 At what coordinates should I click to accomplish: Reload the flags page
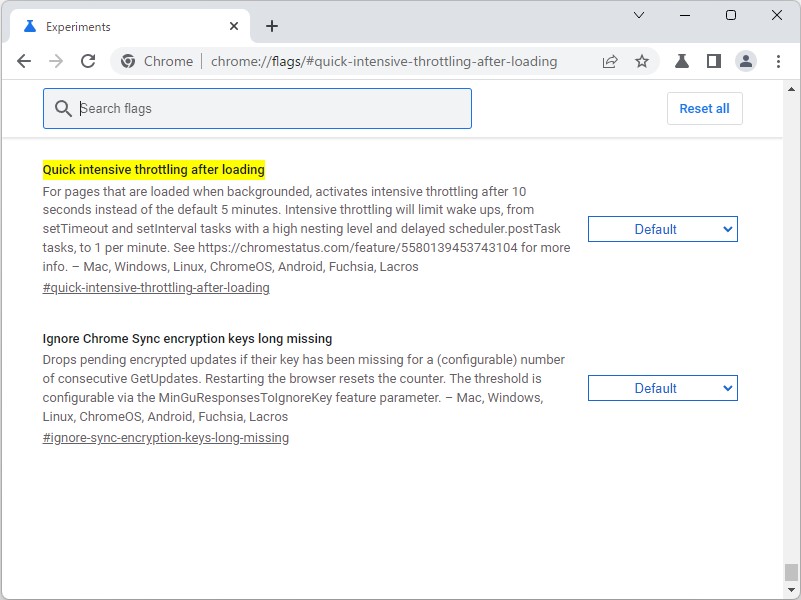click(x=88, y=60)
